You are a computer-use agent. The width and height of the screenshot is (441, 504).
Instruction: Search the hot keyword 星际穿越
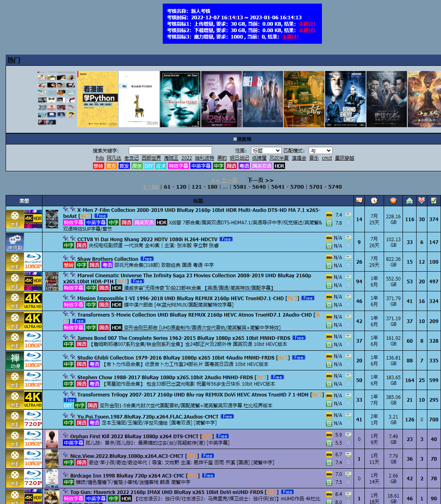tap(344, 158)
